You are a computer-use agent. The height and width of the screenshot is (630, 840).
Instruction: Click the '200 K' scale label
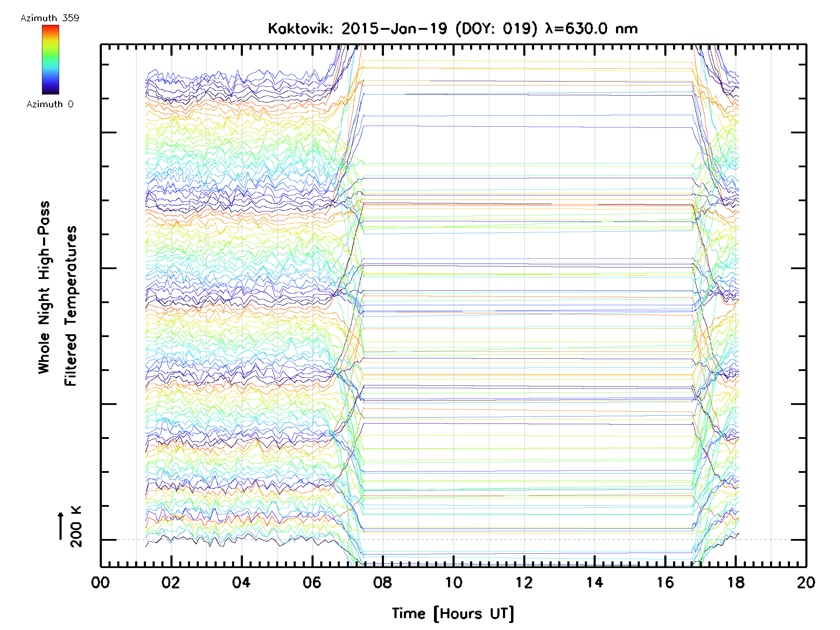point(76,527)
